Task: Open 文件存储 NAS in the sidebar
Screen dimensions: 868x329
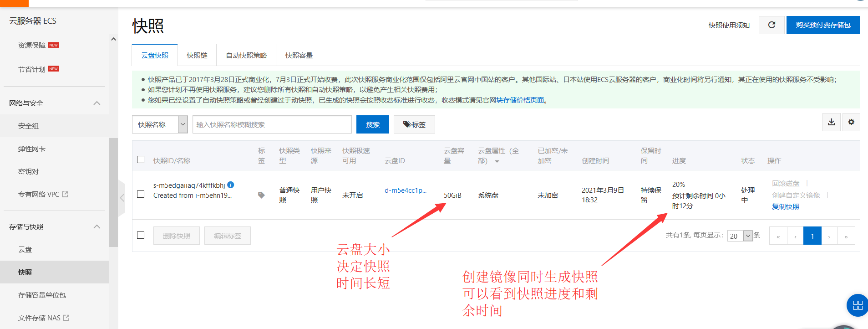Action: point(39,318)
